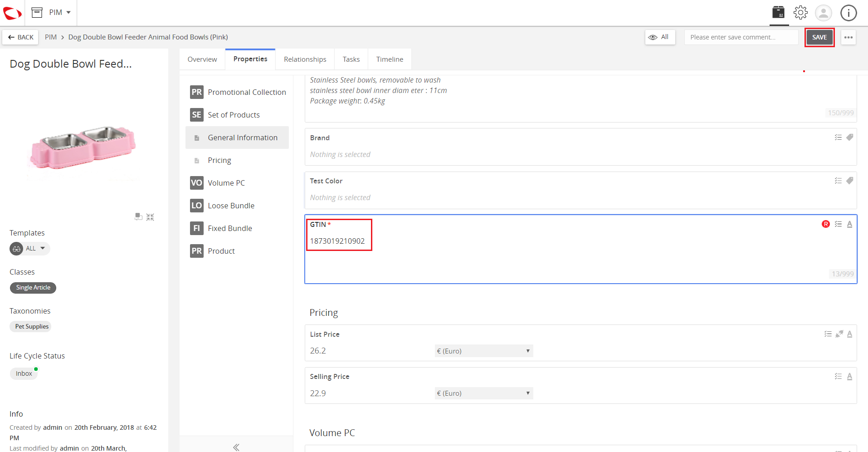The width and height of the screenshot is (868, 452).
Task: Open the PIM module dropdown
Action: point(51,13)
